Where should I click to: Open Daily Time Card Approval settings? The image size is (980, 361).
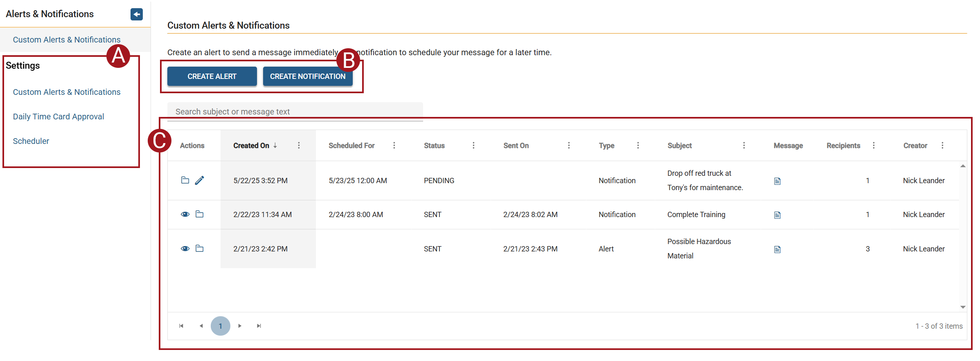click(x=59, y=117)
